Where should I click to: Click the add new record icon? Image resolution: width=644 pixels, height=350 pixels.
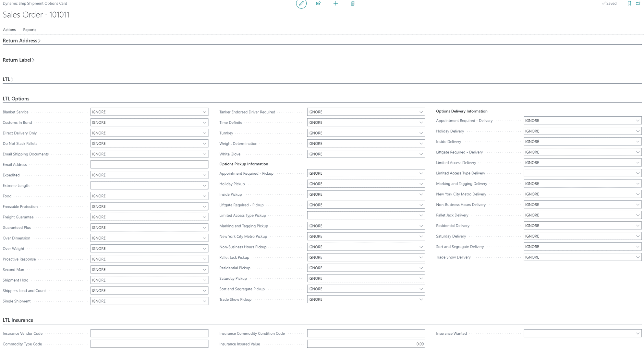tap(335, 4)
